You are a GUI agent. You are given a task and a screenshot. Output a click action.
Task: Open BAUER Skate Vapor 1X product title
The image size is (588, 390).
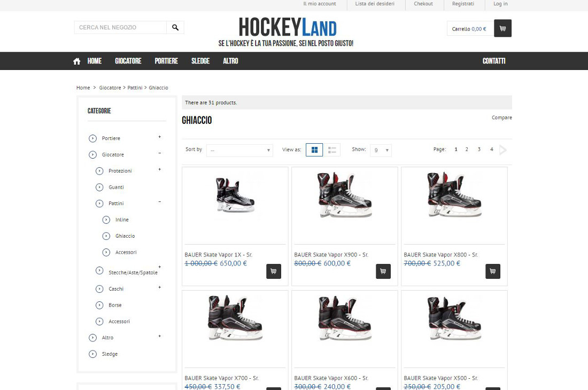point(218,255)
